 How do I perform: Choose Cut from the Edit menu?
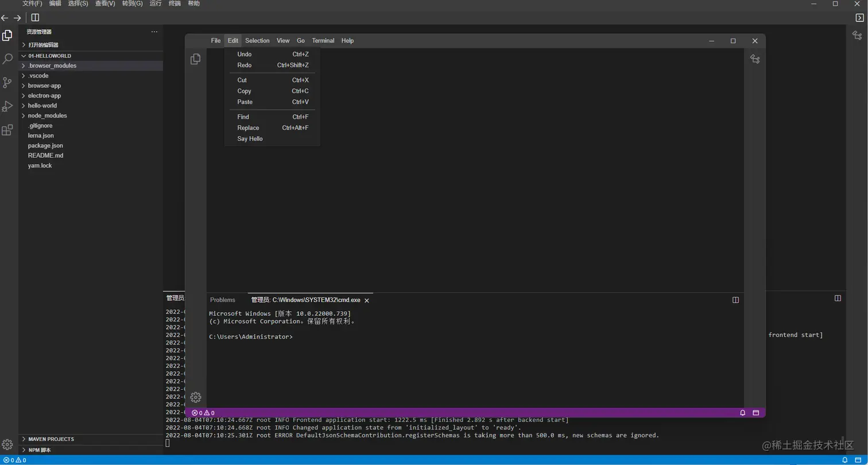[x=273, y=80]
